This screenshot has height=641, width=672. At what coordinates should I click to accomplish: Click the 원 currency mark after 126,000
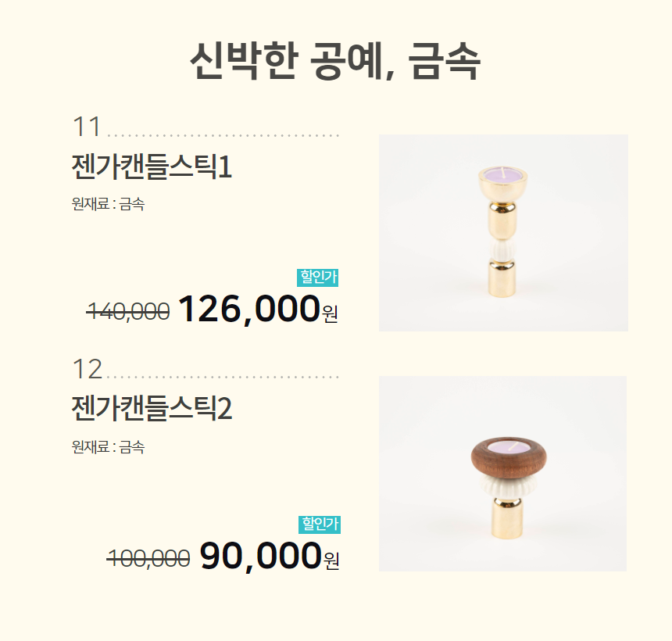coord(330,313)
